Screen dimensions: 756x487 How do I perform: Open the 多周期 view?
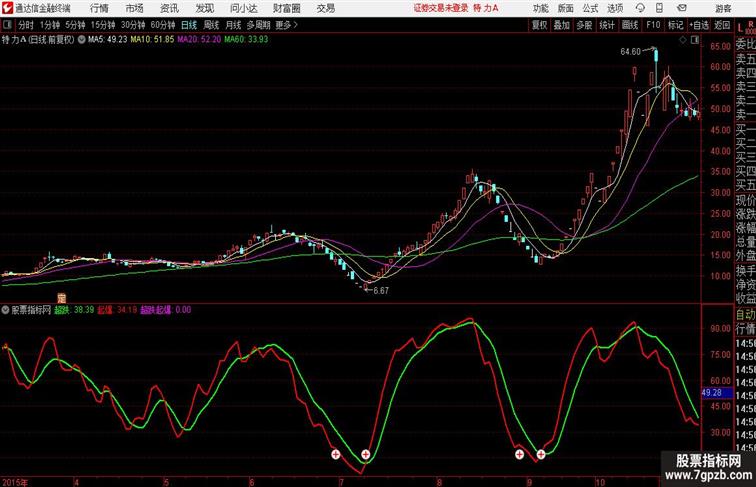(x=258, y=25)
